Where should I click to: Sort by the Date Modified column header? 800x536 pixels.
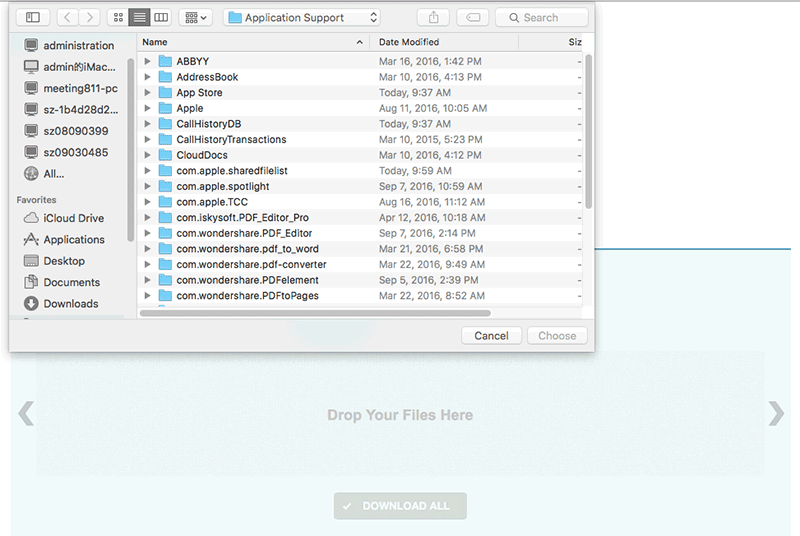pyautogui.click(x=444, y=42)
